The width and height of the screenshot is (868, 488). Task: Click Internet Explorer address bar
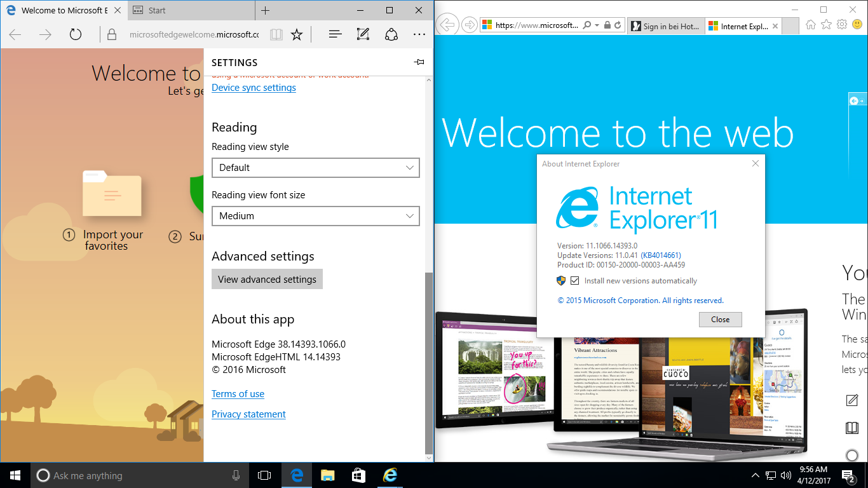click(536, 25)
